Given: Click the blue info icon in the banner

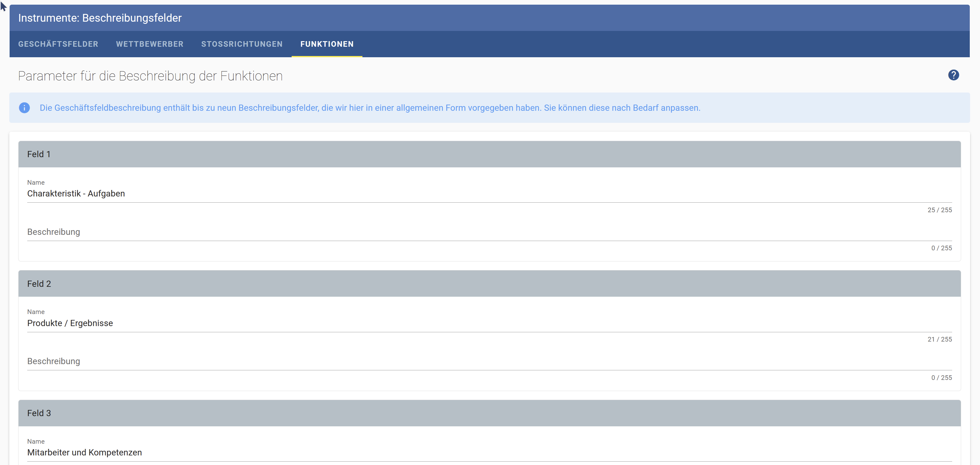Looking at the screenshot, I should coord(24,108).
